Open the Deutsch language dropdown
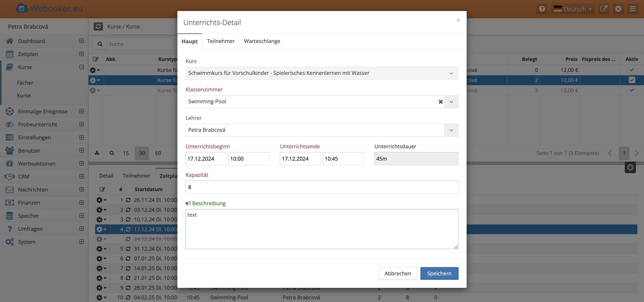Screen dimensions: 644x302 pyautogui.click(x=572, y=9)
